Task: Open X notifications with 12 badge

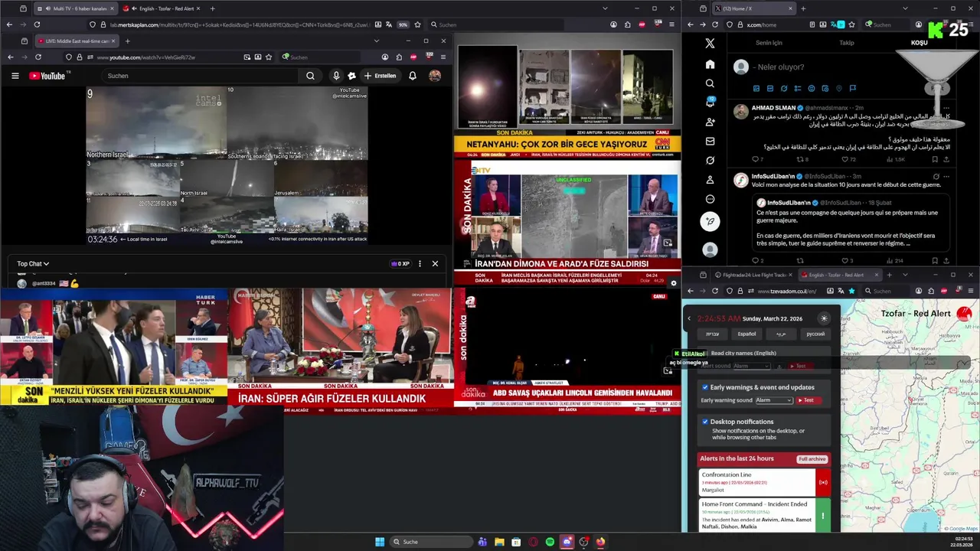Action: [710, 103]
